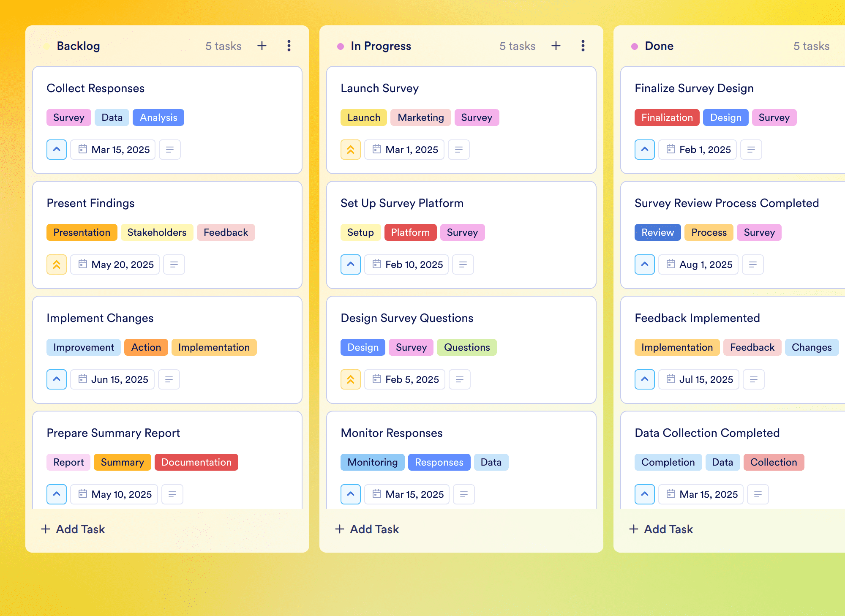Click description icon on Design Survey Questions card
The image size is (845, 616).
[x=460, y=379]
